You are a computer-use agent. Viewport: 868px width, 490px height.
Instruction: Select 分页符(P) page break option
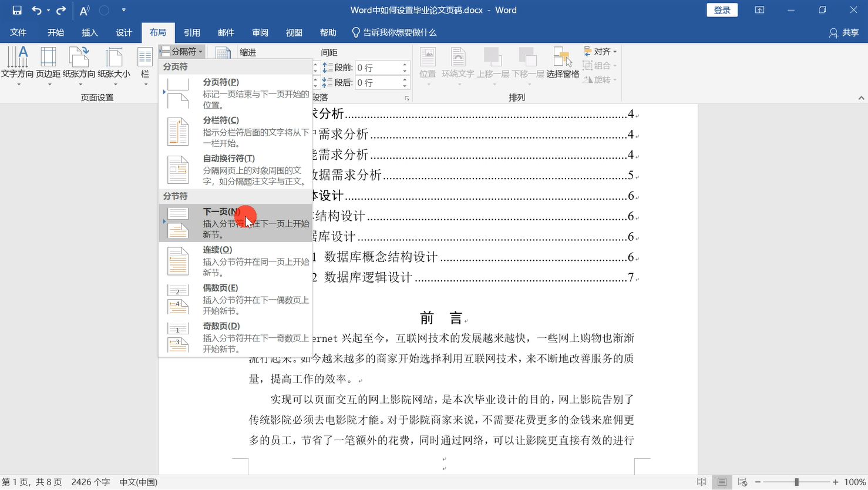coord(235,93)
